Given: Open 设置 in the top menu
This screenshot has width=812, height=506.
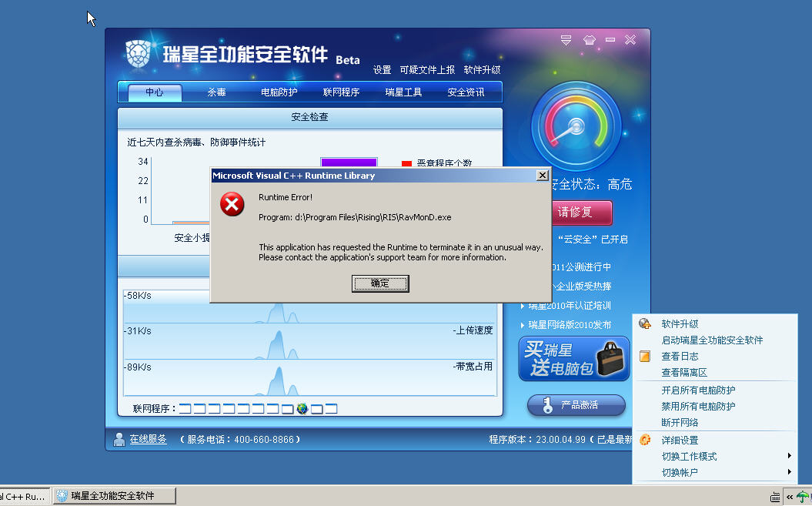Looking at the screenshot, I should pyautogui.click(x=383, y=70).
